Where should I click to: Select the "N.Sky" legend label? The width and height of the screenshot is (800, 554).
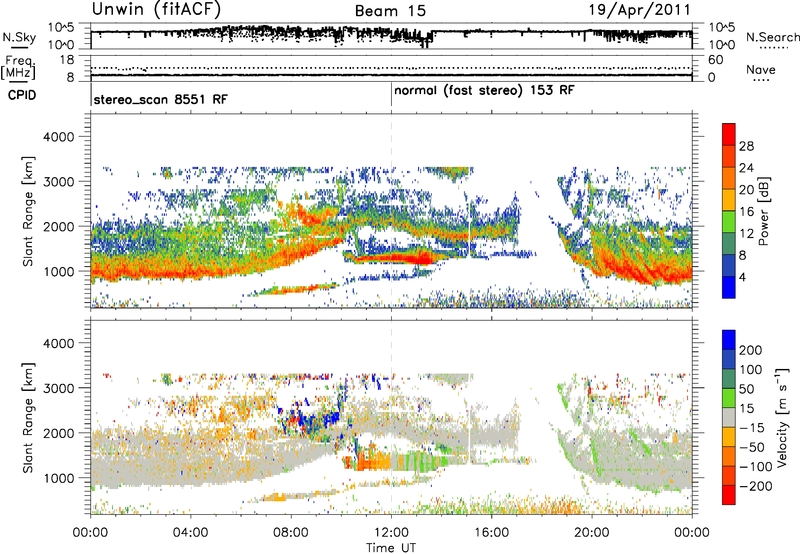coord(19,38)
